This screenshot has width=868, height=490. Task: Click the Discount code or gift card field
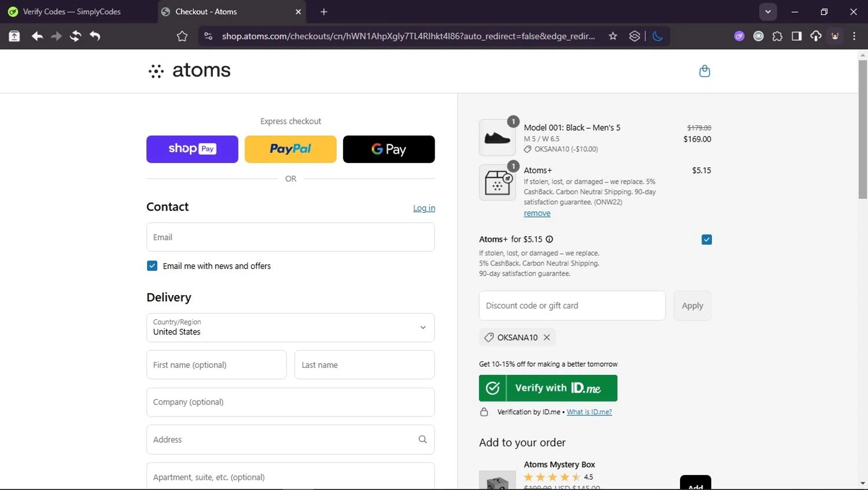pyautogui.click(x=572, y=305)
